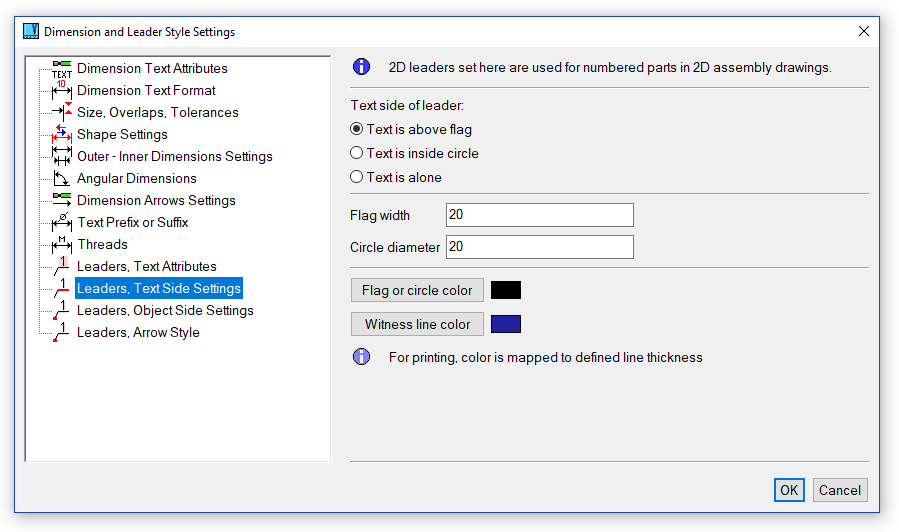The width and height of the screenshot is (899, 532).
Task: Click the Flag width input field
Action: pyautogui.click(x=539, y=215)
